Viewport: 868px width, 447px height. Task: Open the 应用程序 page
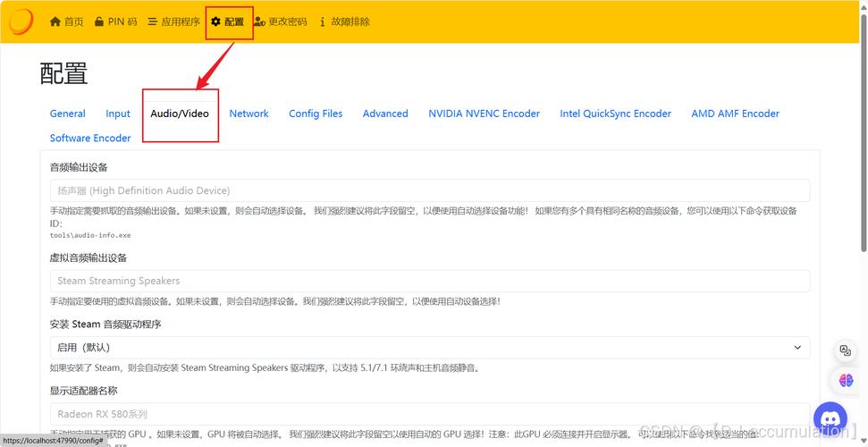point(173,22)
